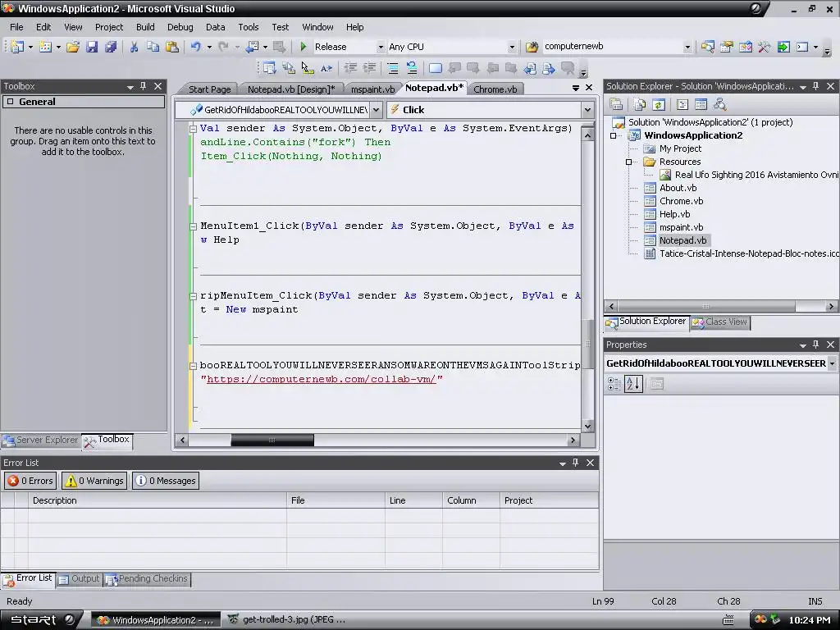Click the Refresh icon in Solution Explorer
Viewport: 840px width, 630px height.
coord(659,104)
